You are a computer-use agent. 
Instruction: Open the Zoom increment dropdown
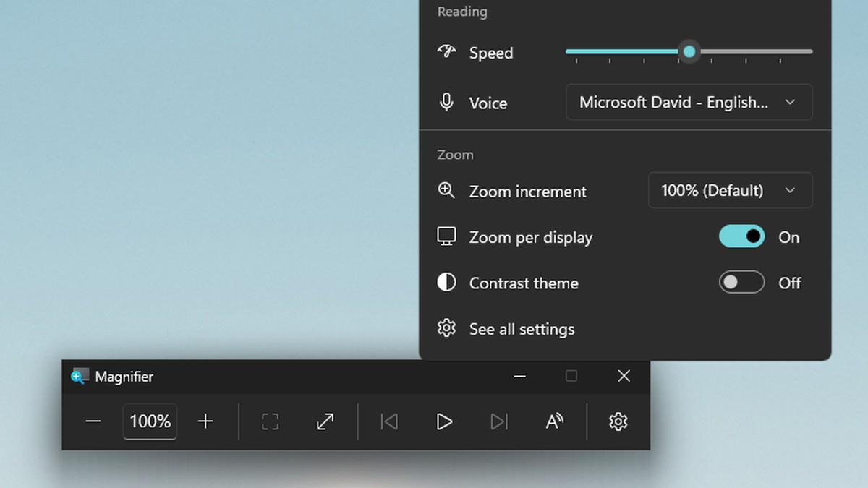pos(730,190)
